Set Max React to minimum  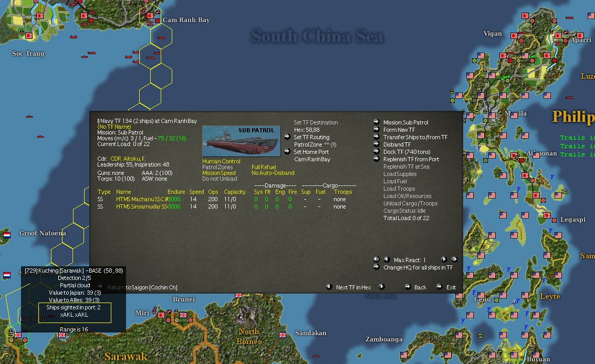(x=377, y=259)
